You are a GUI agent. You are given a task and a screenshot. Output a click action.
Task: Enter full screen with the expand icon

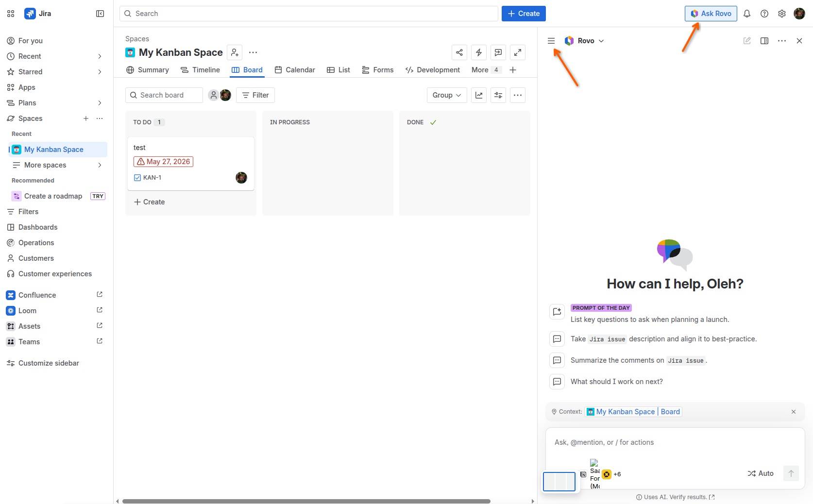point(518,52)
